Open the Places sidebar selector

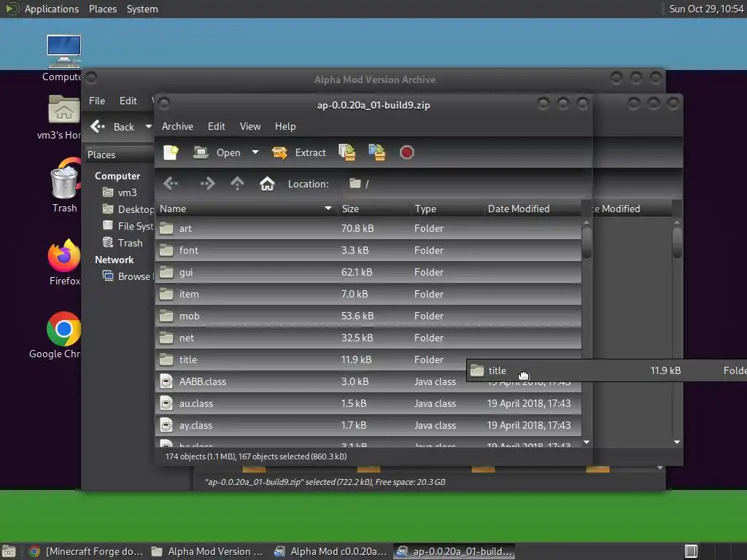click(118, 155)
